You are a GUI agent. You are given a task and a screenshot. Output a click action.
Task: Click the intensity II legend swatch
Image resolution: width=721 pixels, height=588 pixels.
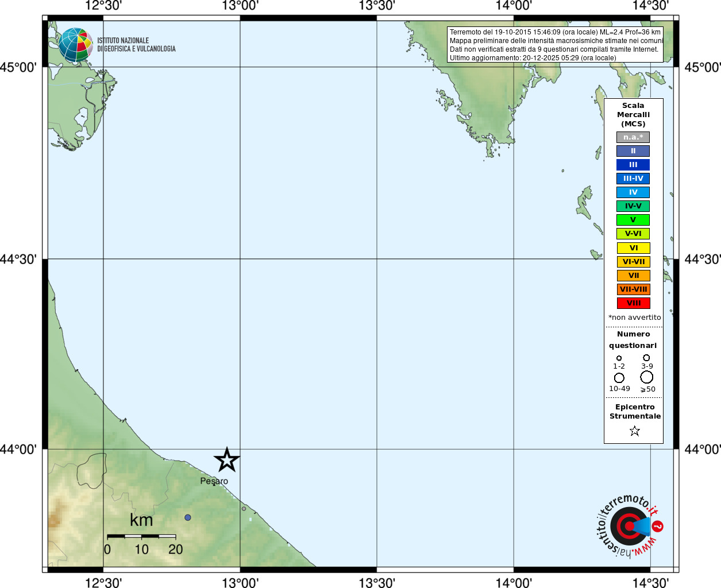[x=633, y=151]
